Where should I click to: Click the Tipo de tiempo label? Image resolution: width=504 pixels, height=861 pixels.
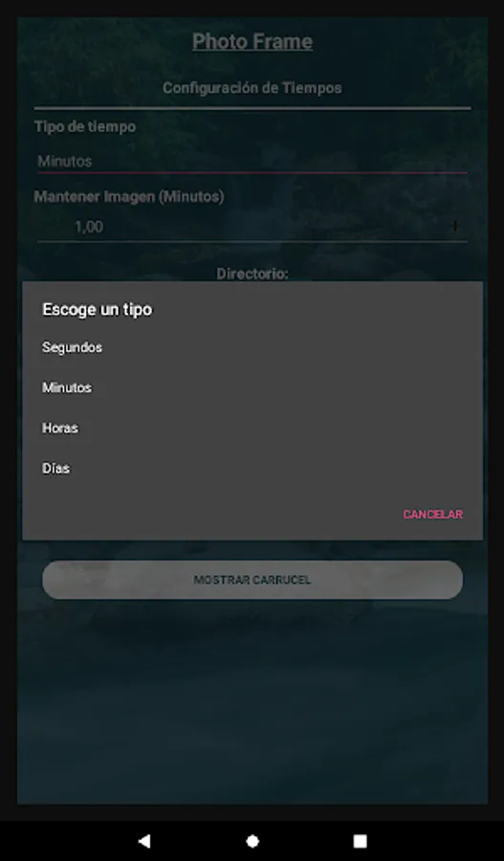[85, 126]
